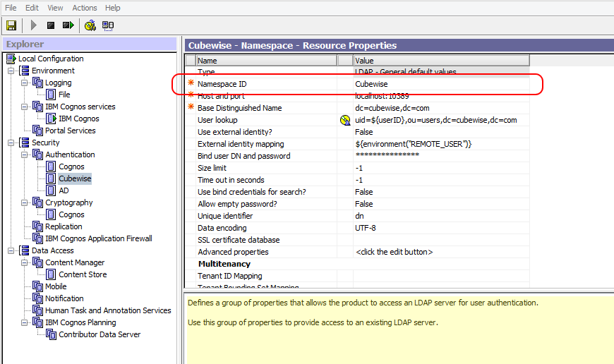Collapse the Environment tree node
Screen dimensions: 614x364
point(11,71)
